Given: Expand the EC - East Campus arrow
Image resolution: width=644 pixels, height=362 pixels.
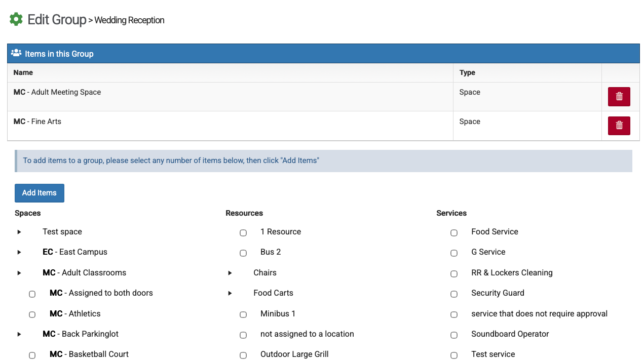Looking at the screenshot, I should click(19, 252).
